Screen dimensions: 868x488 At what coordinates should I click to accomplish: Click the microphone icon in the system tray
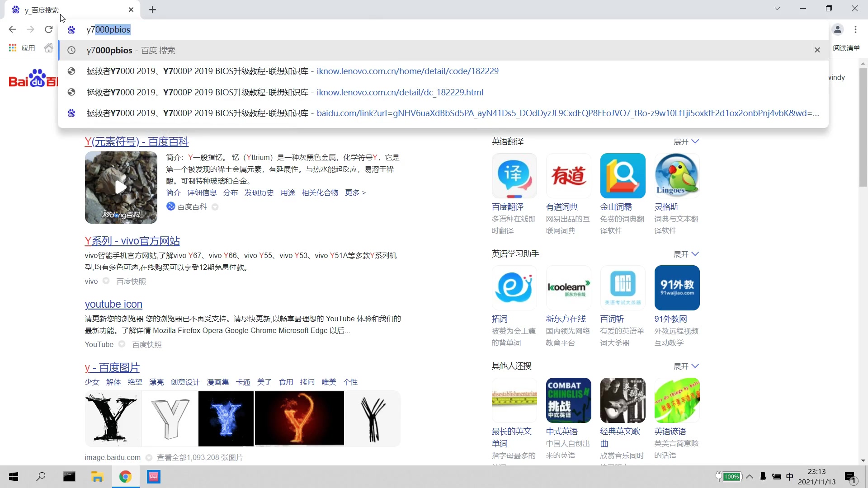(x=762, y=477)
